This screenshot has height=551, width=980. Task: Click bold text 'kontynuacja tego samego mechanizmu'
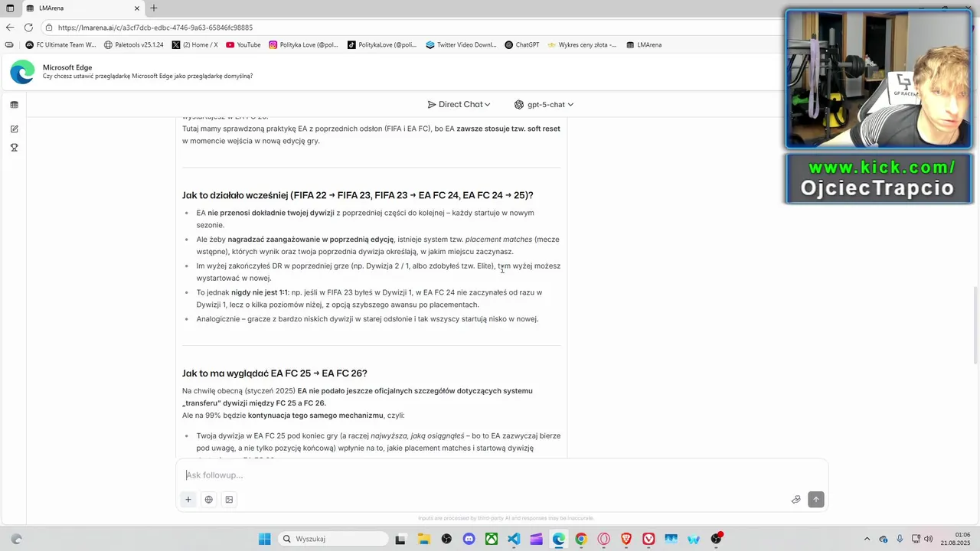315,416
